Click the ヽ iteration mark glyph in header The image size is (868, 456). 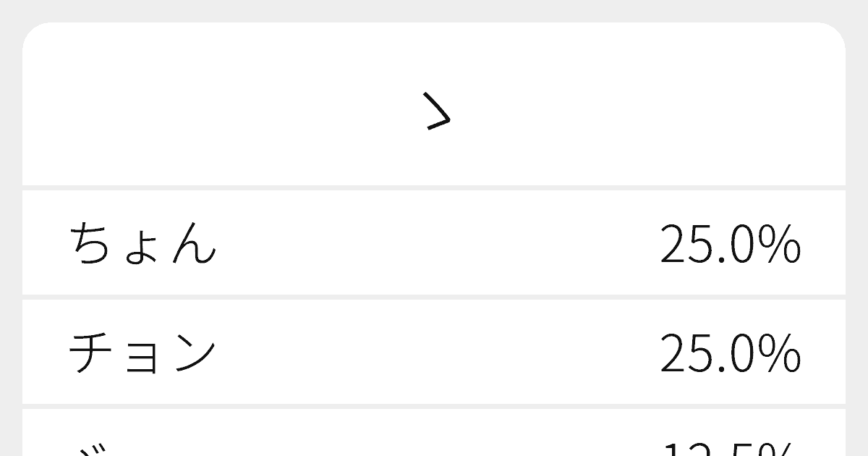[x=438, y=114]
